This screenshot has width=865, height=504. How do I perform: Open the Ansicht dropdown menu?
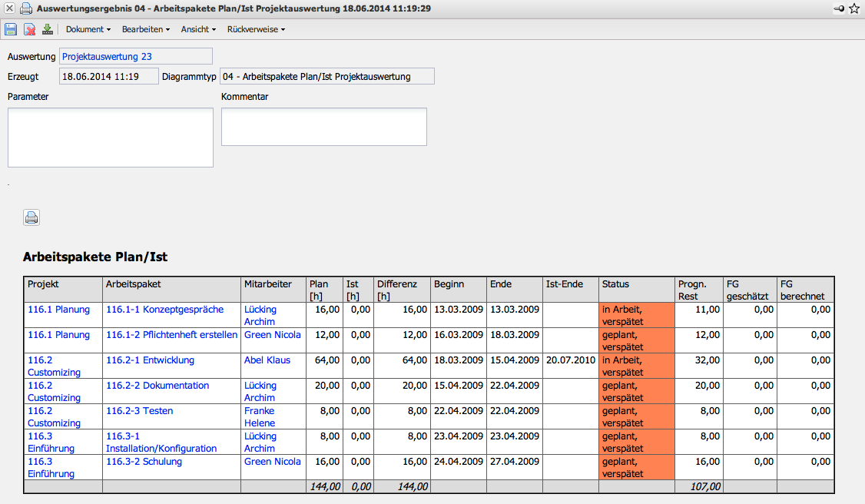pos(198,29)
